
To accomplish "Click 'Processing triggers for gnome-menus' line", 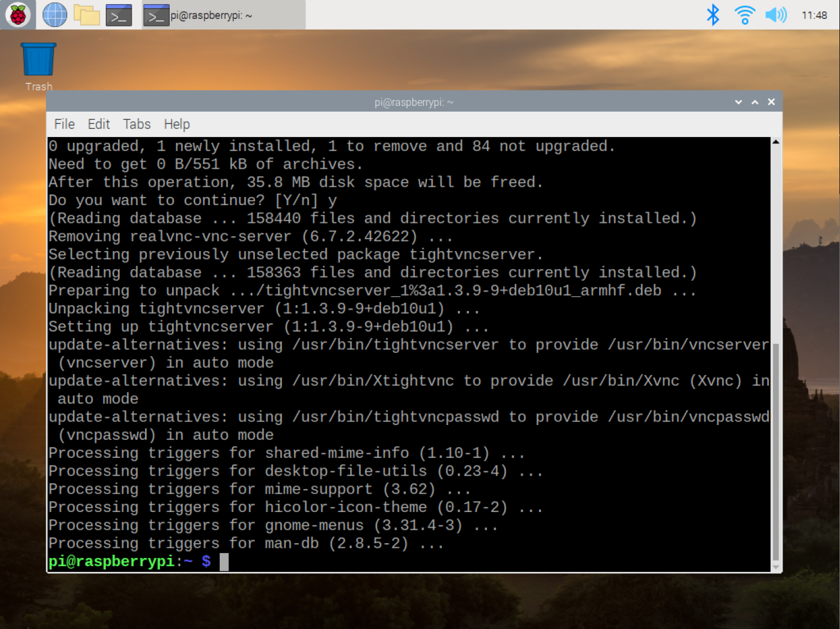I will tap(273, 525).
